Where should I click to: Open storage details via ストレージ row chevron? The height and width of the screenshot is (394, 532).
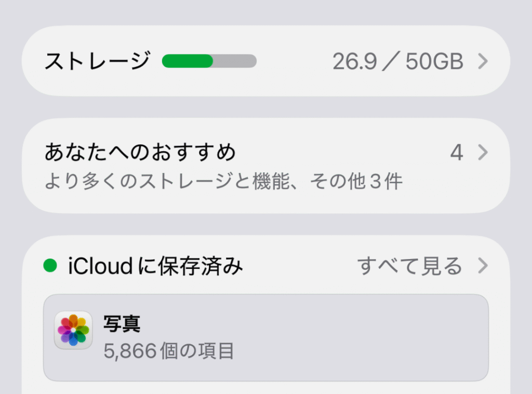point(483,62)
